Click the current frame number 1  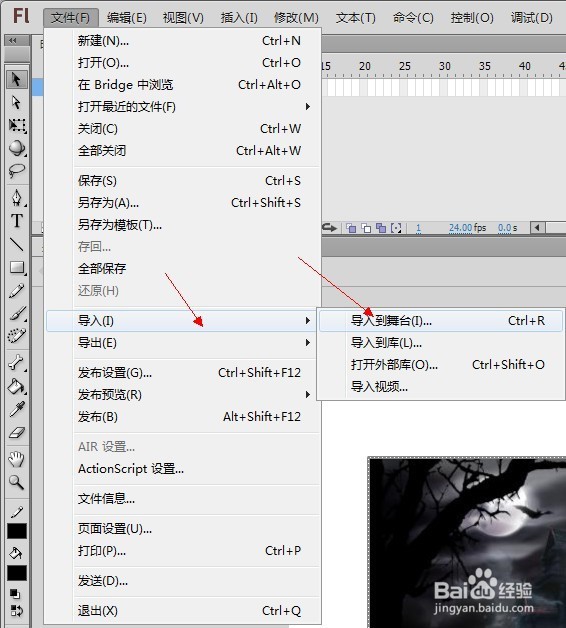(x=418, y=228)
